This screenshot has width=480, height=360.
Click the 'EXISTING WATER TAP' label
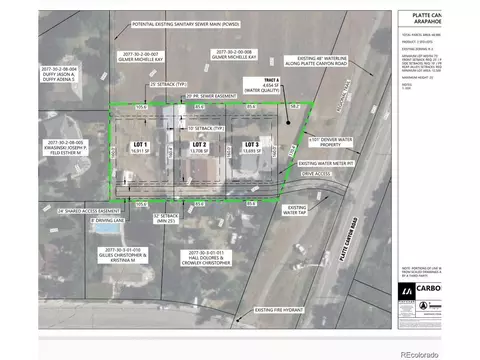click(x=294, y=210)
